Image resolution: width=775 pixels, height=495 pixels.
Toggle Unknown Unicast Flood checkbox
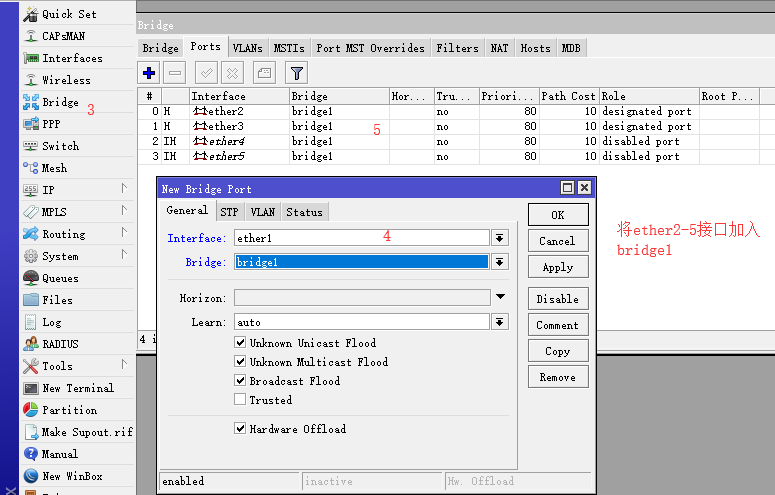click(x=240, y=342)
